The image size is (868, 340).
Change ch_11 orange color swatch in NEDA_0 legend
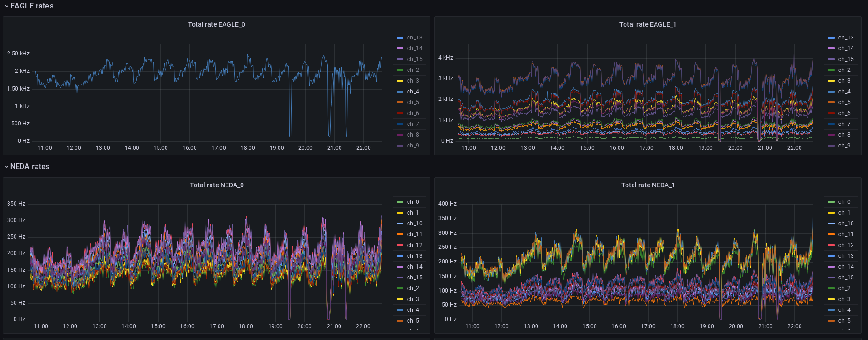(400, 234)
